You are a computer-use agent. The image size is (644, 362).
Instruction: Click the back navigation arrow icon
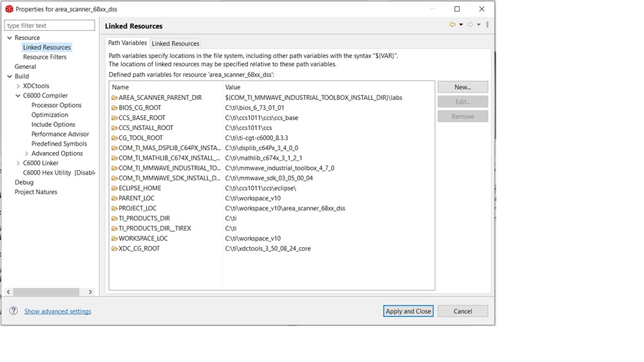coord(452,24)
